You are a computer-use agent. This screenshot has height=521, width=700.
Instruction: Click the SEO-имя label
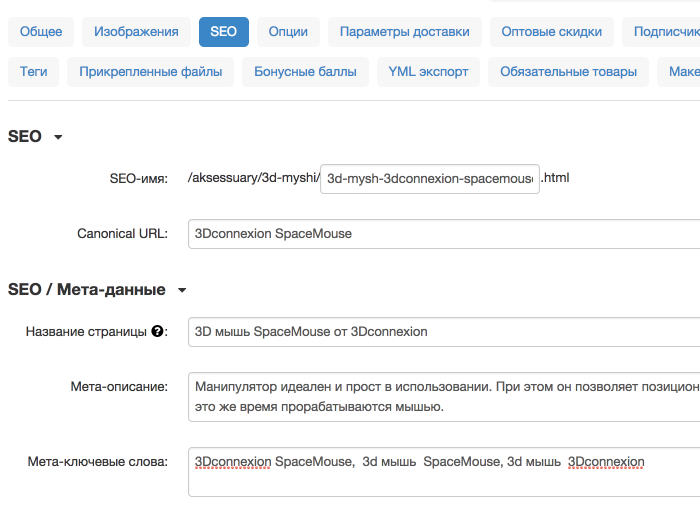139,179
